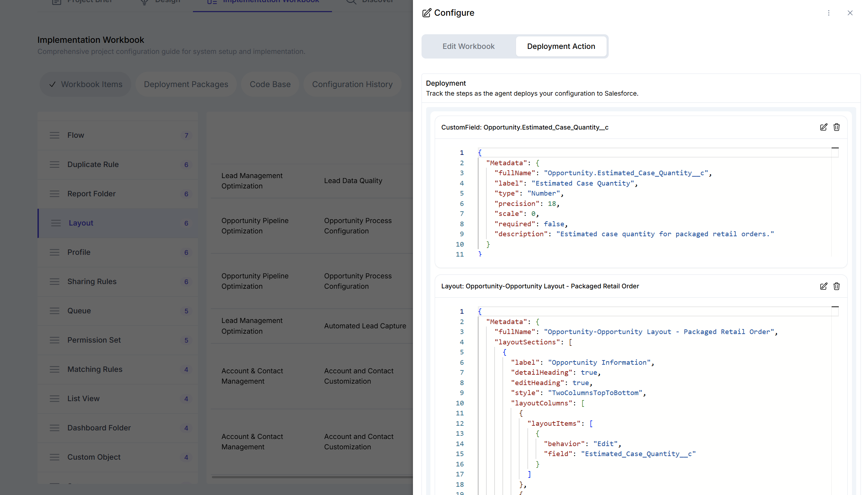
Task: Click the drag handle on Custom Object row
Action: point(55,457)
